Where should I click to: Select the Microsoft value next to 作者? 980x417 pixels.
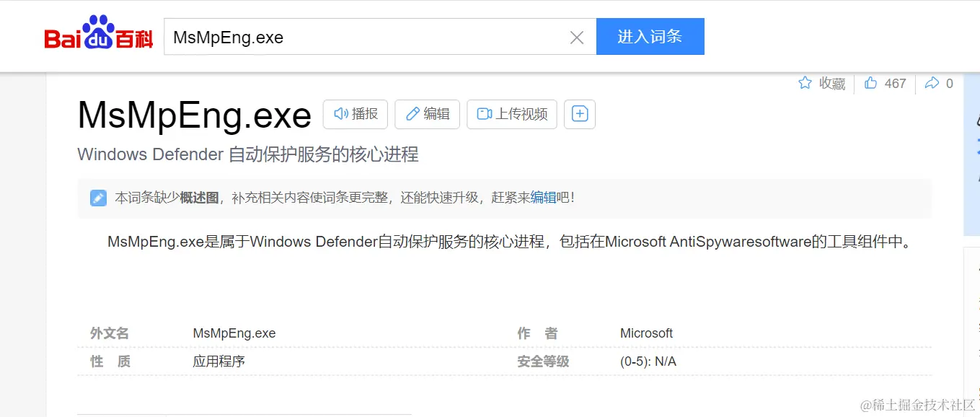pos(646,333)
